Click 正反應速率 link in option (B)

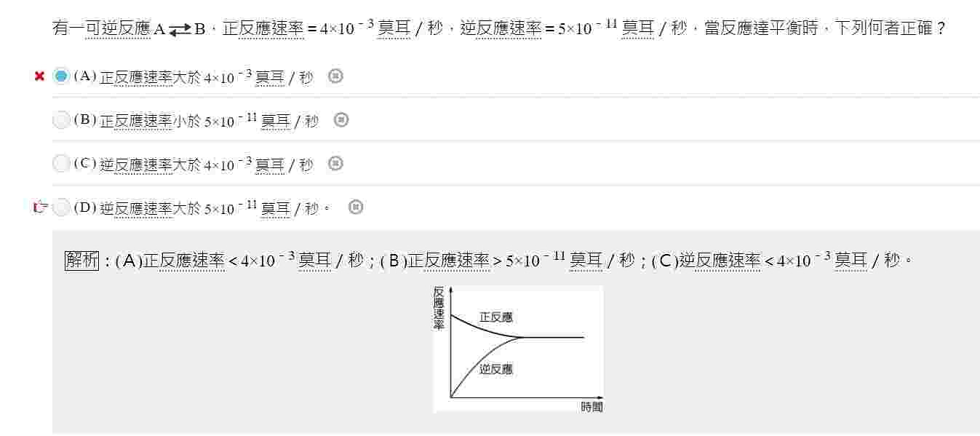(x=136, y=122)
